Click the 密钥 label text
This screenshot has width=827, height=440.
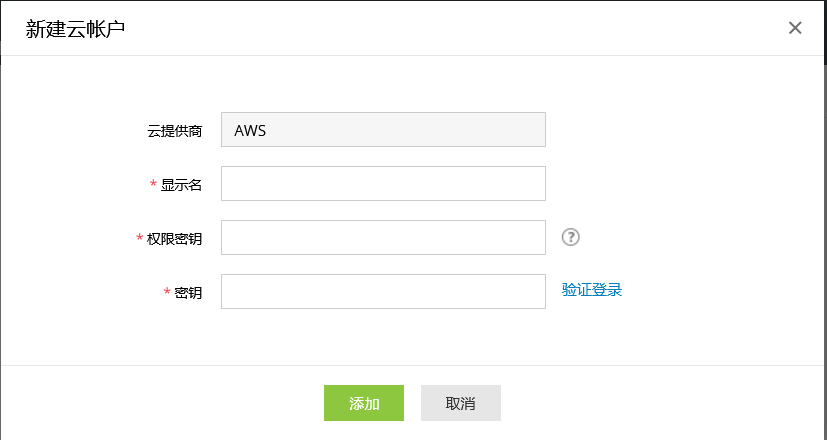[189, 293]
